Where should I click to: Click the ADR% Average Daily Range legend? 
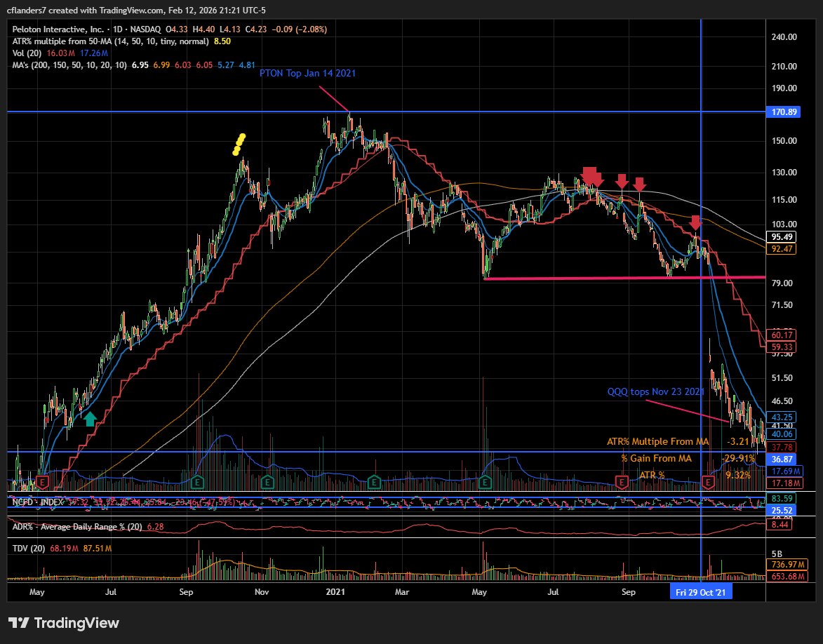pos(77,526)
